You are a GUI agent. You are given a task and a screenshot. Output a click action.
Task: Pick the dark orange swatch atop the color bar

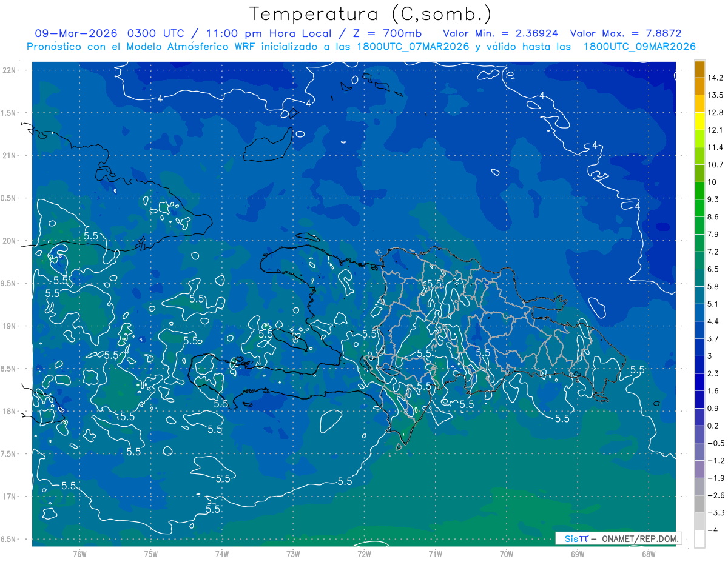[699, 70]
